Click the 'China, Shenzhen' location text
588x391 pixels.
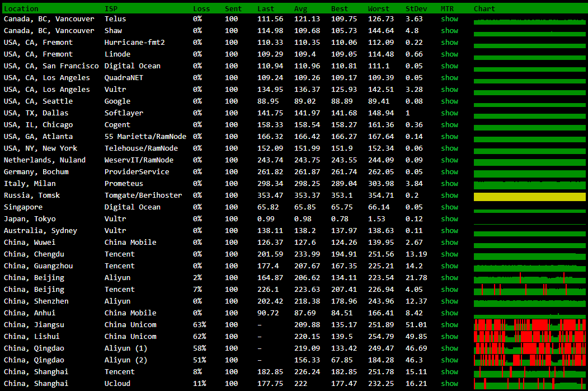pyautogui.click(x=36, y=301)
